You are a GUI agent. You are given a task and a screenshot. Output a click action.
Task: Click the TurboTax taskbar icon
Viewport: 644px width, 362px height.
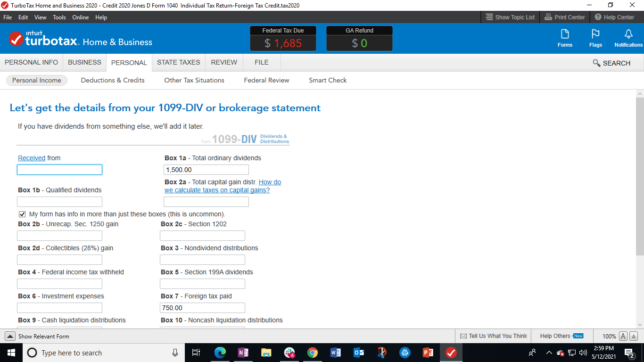(451, 353)
